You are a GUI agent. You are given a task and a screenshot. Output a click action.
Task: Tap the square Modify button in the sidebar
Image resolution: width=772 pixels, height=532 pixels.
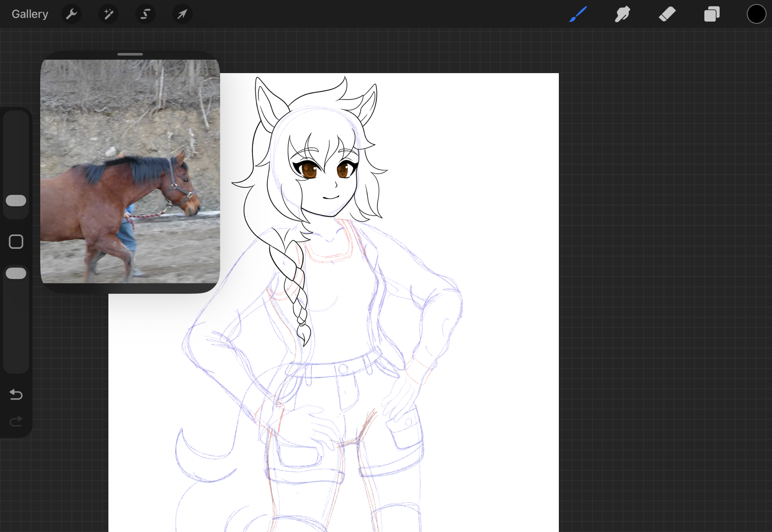tap(16, 242)
